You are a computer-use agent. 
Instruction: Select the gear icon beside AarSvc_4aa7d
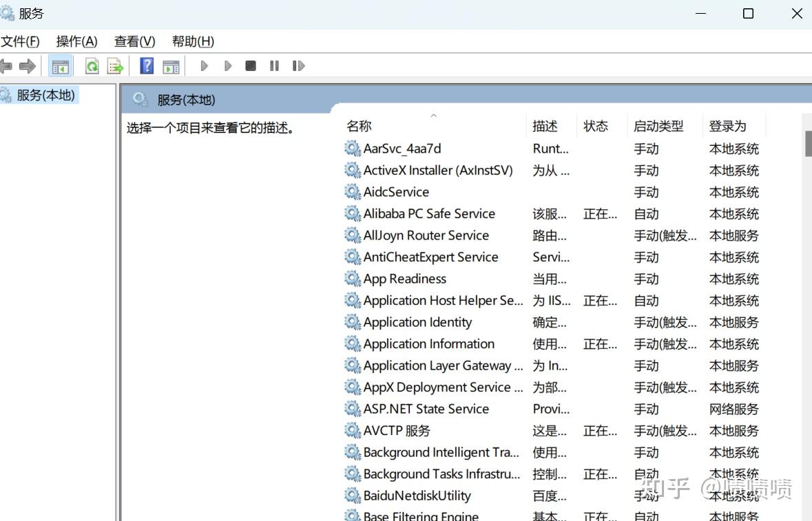click(x=352, y=148)
